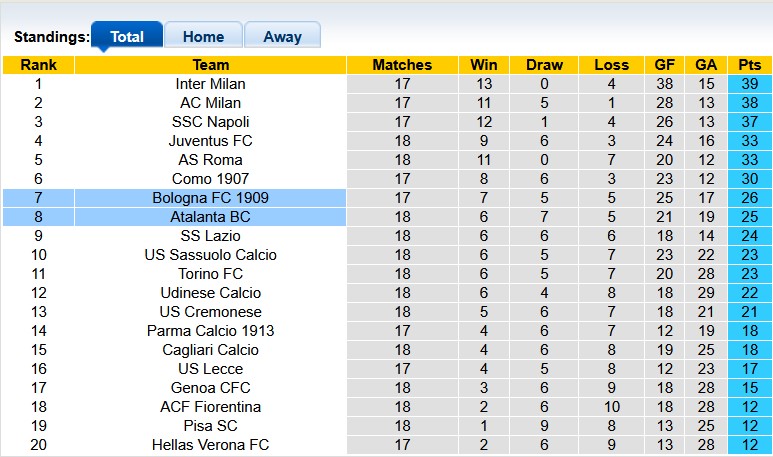Image resolution: width=773 pixels, height=457 pixels.
Task: Click the Win column header
Action: (x=484, y=65)
